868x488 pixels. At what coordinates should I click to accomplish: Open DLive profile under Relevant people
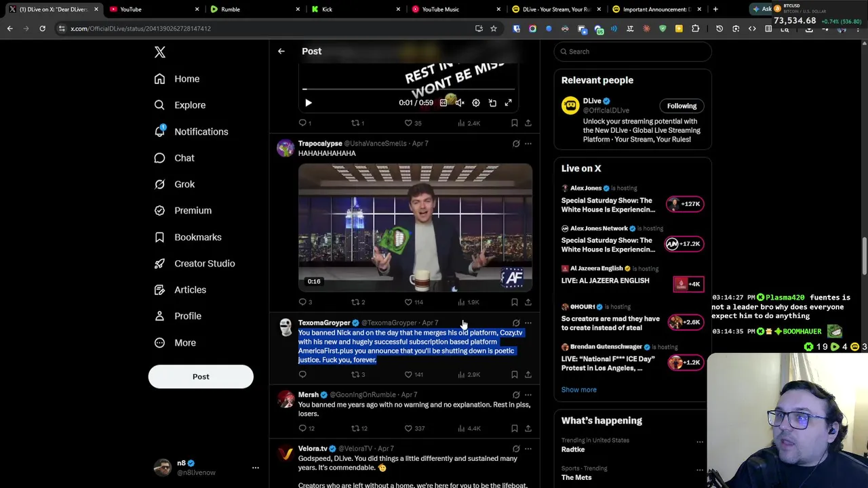(591, 101)
